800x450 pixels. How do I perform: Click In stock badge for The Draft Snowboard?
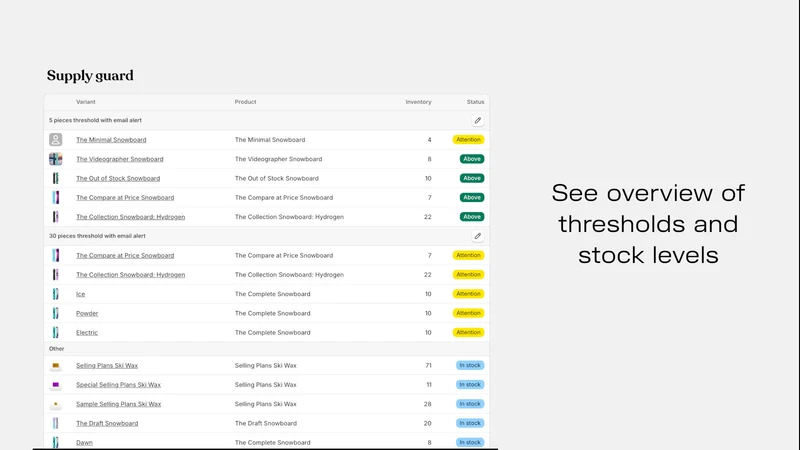[x=470, y=423]
